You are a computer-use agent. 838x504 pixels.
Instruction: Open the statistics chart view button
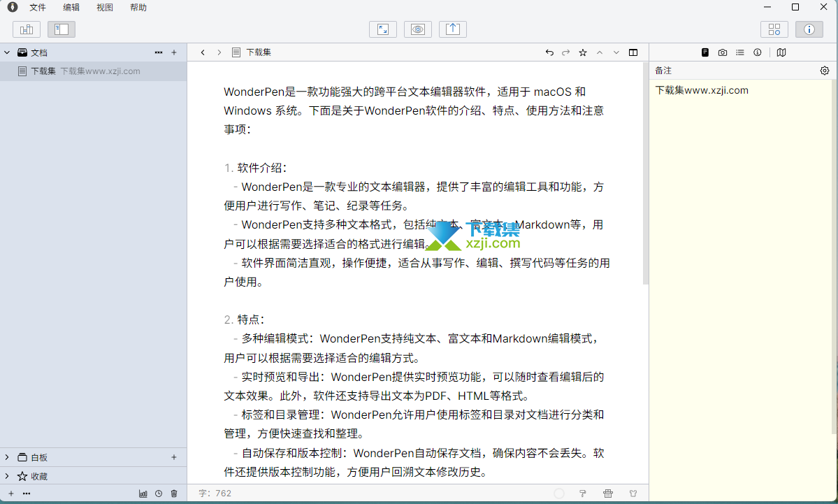pyautogui.click(x=26, y=29)
